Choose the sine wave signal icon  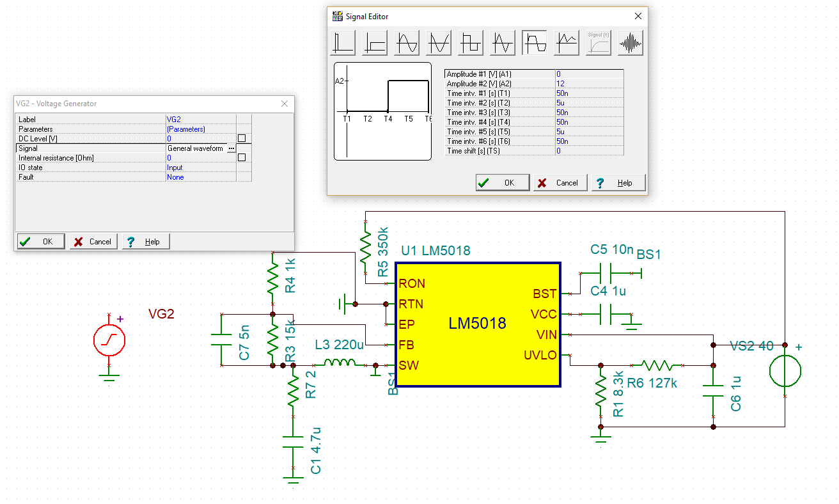pos(407,43)
